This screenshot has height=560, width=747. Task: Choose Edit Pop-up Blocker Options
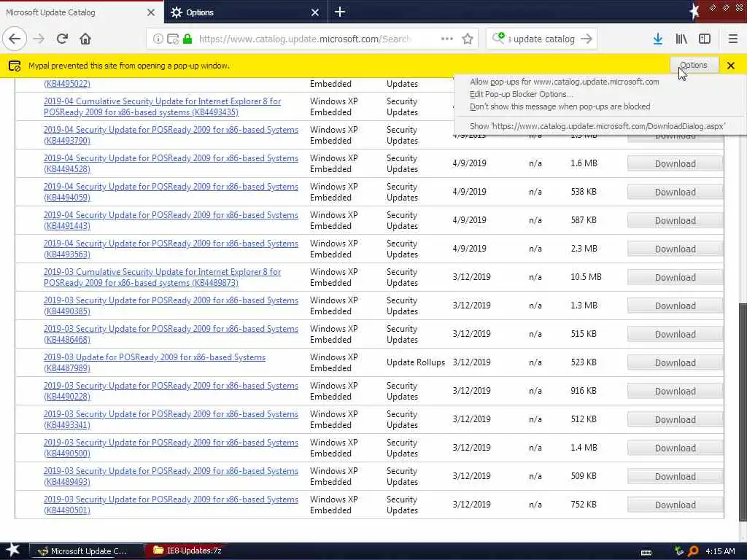point(521,94)
